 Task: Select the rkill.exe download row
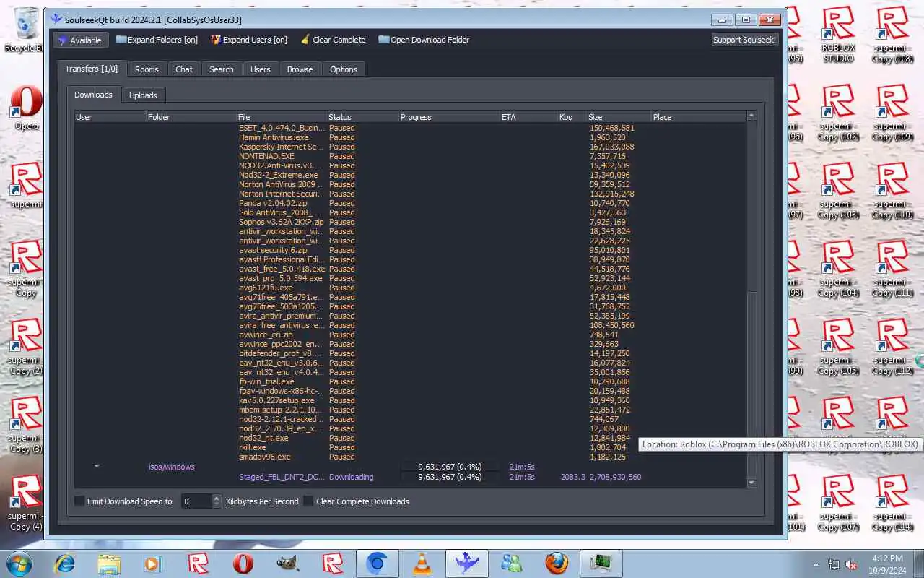tap(411, 447)
